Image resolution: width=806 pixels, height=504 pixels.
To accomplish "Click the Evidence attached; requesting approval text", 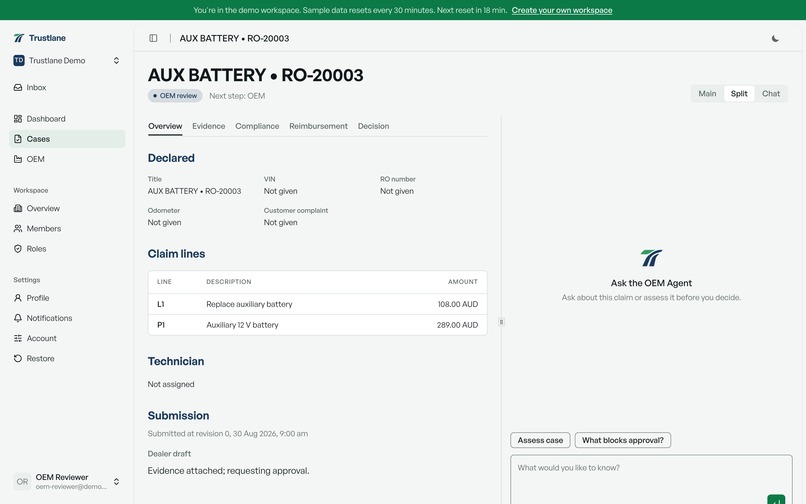I will (x=228, y=471).
